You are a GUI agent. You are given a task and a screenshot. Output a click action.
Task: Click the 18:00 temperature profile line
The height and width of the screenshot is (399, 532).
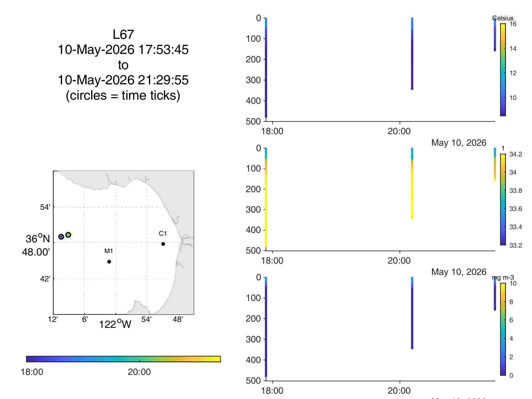tap(266, 68)
